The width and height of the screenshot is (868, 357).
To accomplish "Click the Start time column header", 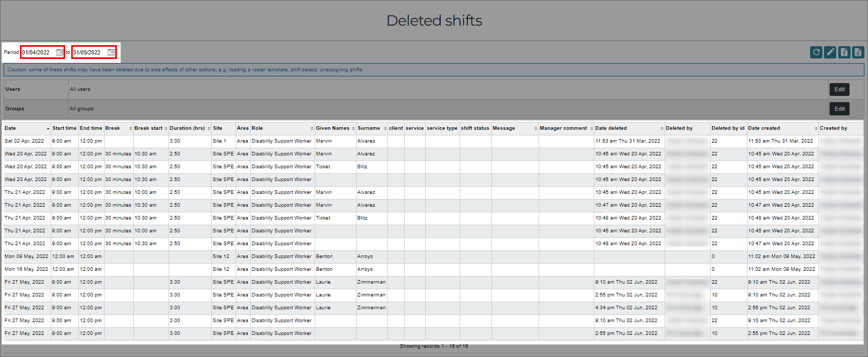I will coord(64,128).
